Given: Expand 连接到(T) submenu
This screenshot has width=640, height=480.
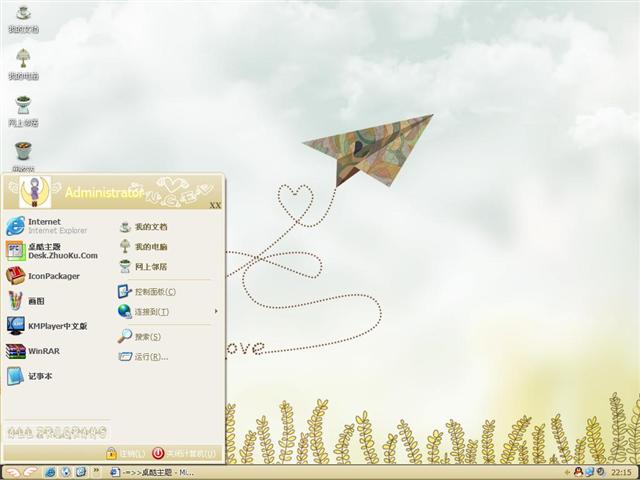Looking at the screenshot, I should tap(168, 311).
